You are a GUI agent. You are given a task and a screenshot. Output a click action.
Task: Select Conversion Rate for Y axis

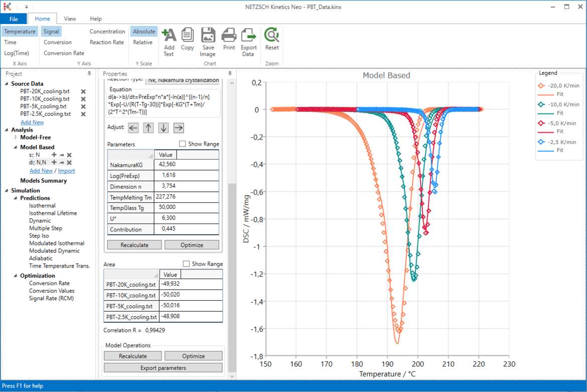click(64, 53)
